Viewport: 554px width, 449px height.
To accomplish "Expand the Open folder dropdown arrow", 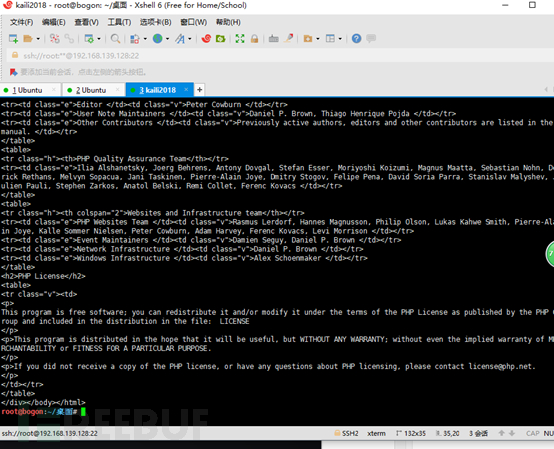I will 38,39.
